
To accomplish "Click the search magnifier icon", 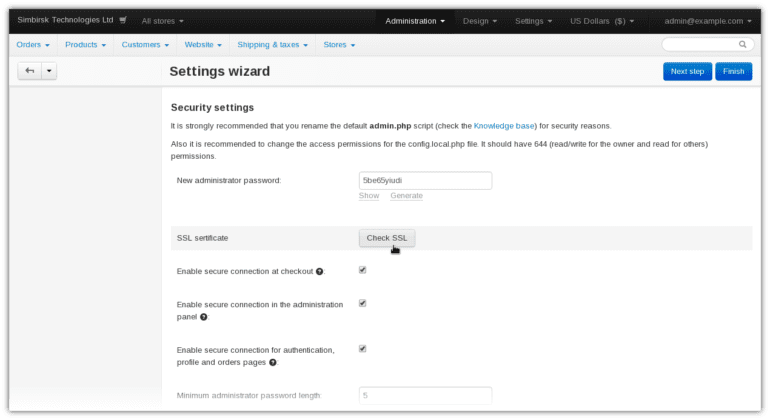I will (x=742, y=44).
